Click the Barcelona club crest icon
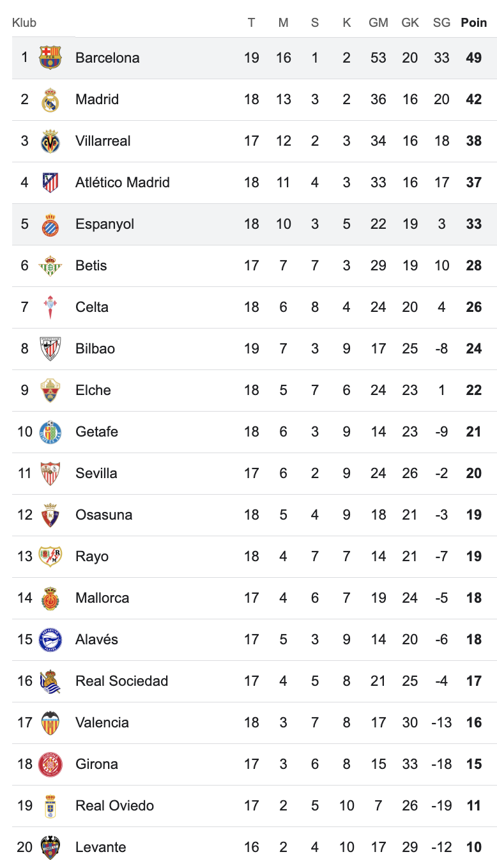The image size is (497, 868). pos(50,58)
